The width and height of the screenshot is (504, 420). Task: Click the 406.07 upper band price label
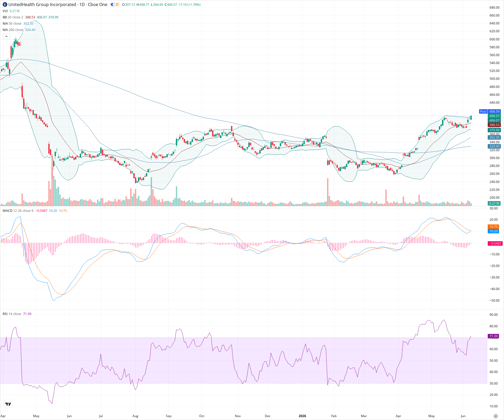coord(494,120)
